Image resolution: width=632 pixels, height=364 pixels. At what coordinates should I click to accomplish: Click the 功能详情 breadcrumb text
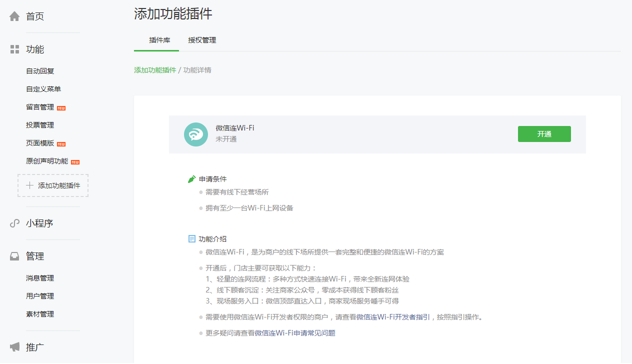click(x=197, y=70)
